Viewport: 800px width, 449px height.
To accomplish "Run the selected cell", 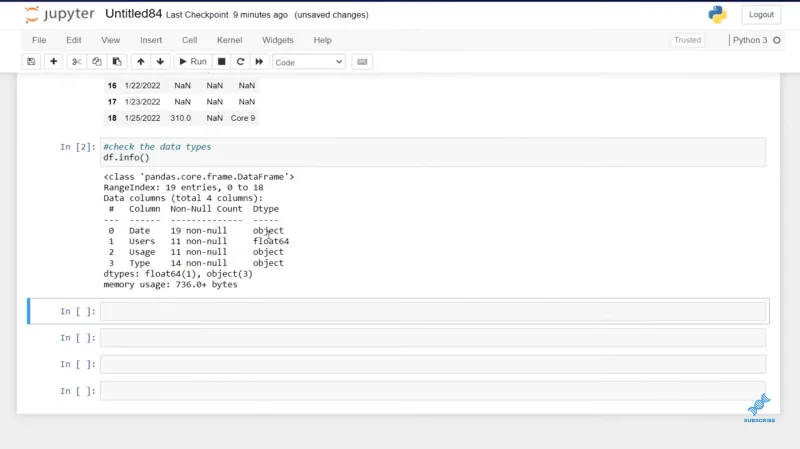I will tap(192, 62).
